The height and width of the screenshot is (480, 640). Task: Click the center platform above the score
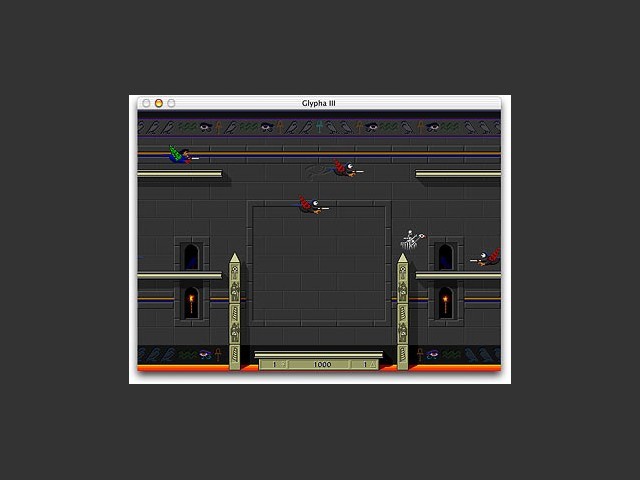click(x=319, y=353)
